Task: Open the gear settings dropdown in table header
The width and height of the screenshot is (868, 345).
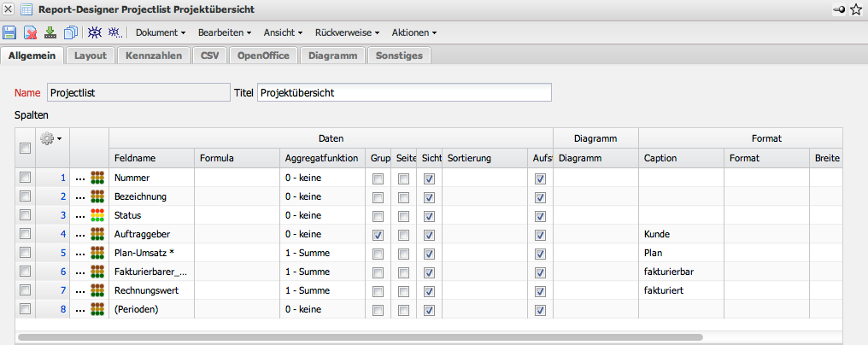Action: (51, 137)
